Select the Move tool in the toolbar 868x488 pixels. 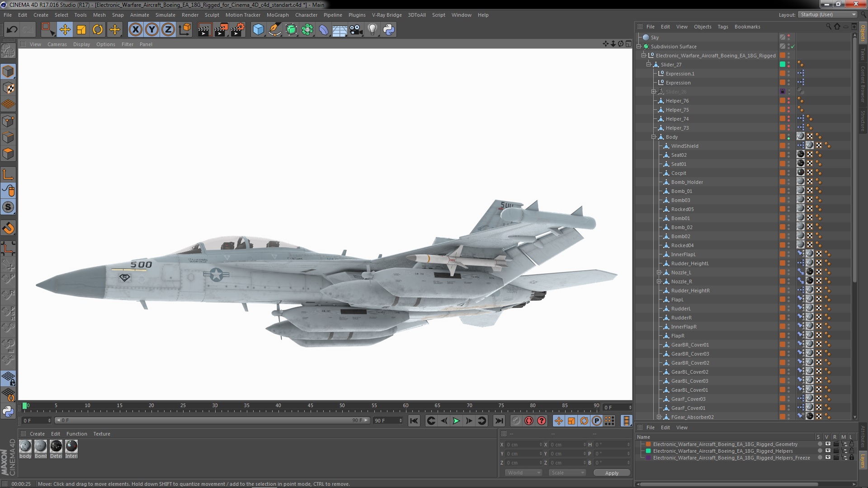tap(65, 30)
